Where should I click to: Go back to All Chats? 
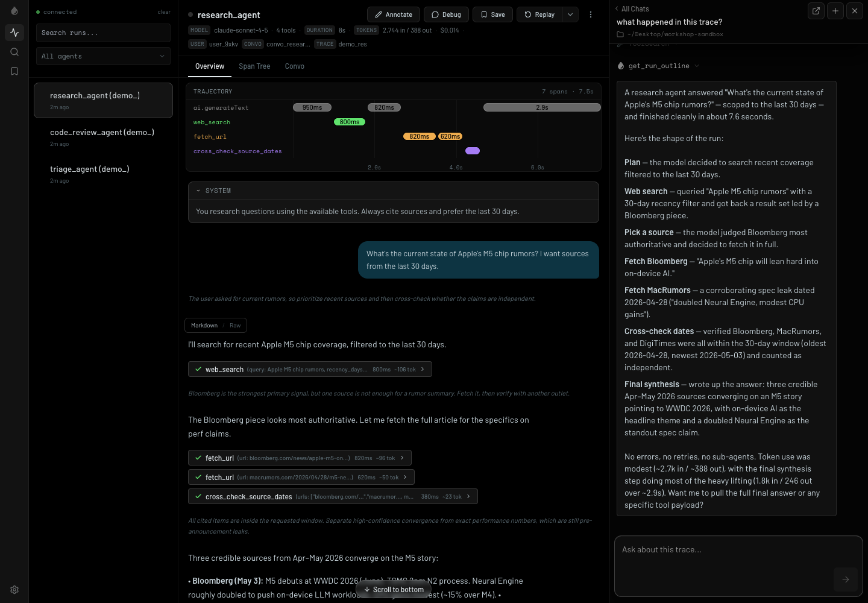(x=632, y=9)
